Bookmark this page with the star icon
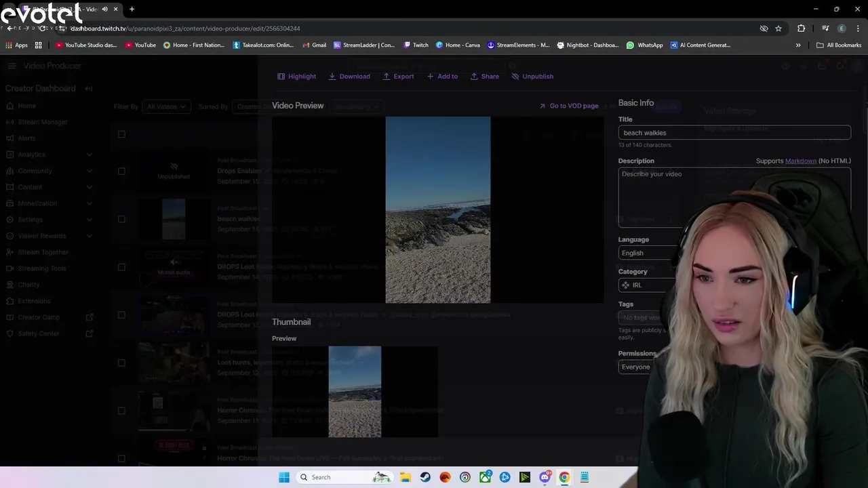The height and width of the screenshot is (488, 868). point(778,28)
